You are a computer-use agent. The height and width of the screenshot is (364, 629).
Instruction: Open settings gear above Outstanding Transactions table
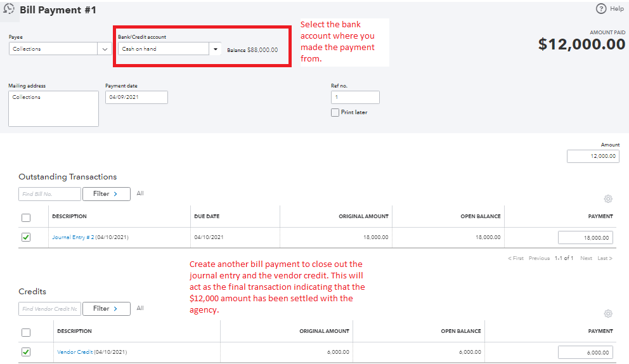click(x=608, y=199)
